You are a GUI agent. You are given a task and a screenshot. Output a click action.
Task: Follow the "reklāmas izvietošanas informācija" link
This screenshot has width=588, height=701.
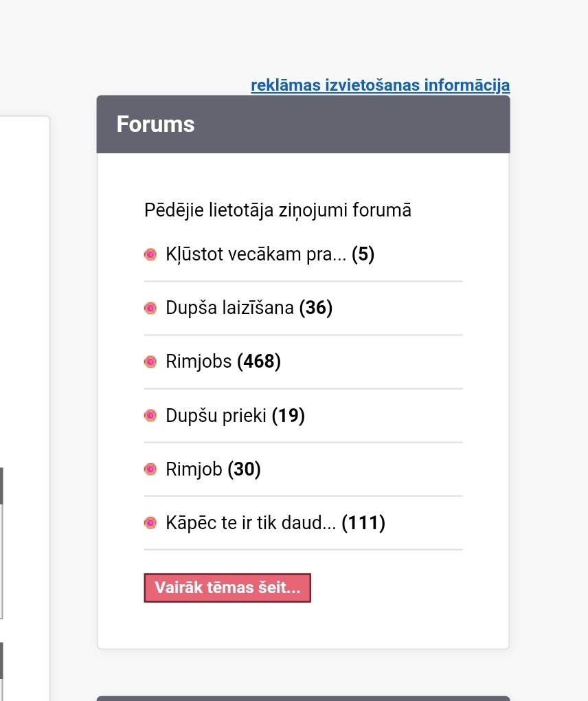pyautogui.click(x=380, y=86)
